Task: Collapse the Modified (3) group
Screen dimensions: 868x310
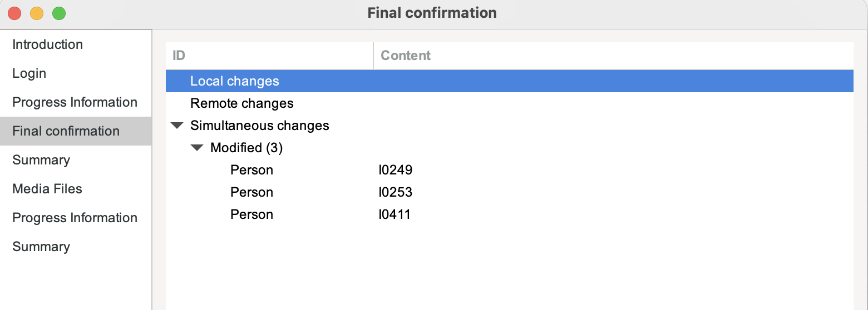Action: tap(197, 148)
